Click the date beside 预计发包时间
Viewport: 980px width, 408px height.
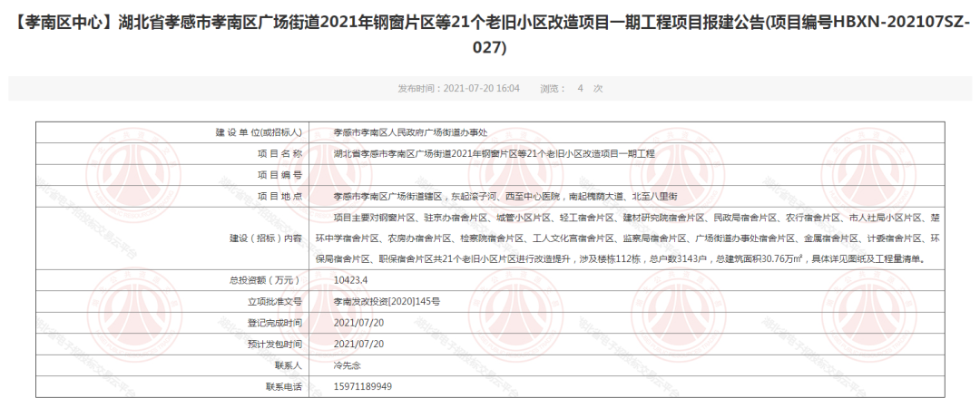click(359, 345)
